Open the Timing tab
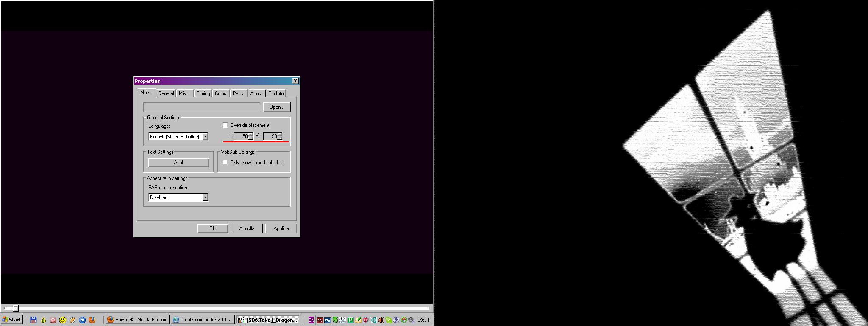 pos(203,93)
